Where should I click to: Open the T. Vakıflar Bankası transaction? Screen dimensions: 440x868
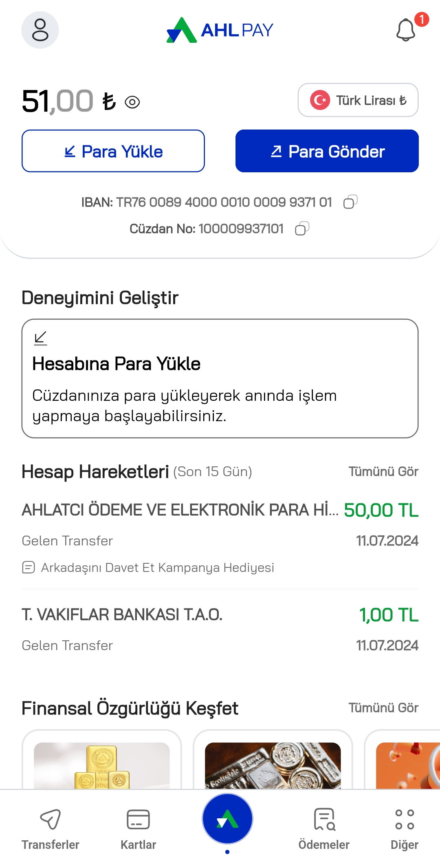[220, 629]
